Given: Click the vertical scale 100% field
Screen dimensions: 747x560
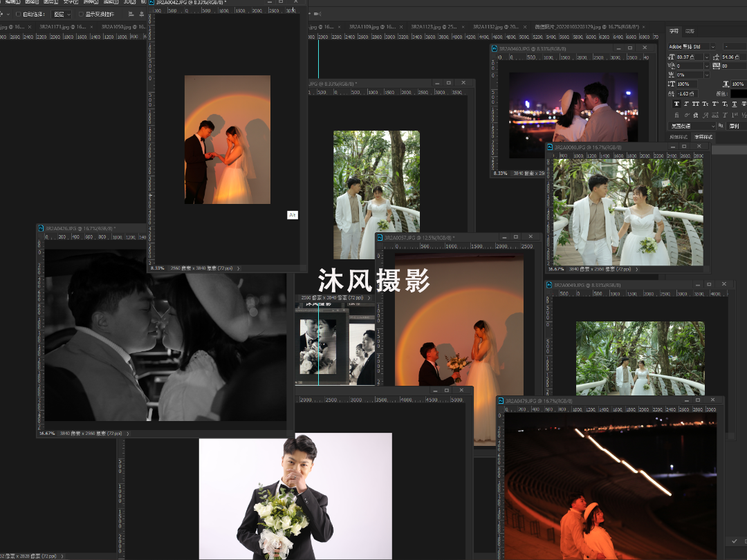Looking at the screenshot, I should tap(687, 84).
